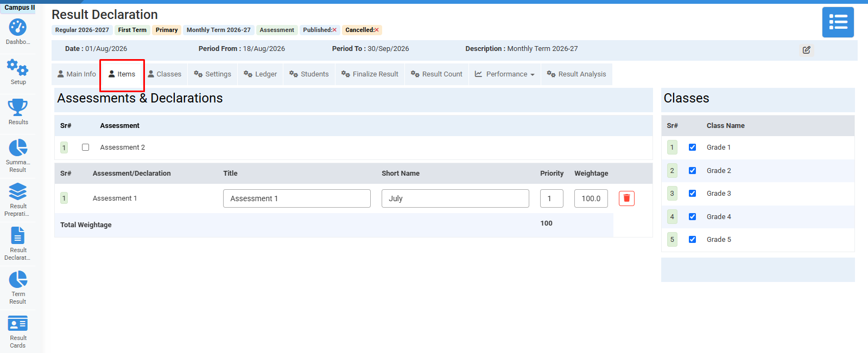Click the Grade 3 class name

point(719,194)
